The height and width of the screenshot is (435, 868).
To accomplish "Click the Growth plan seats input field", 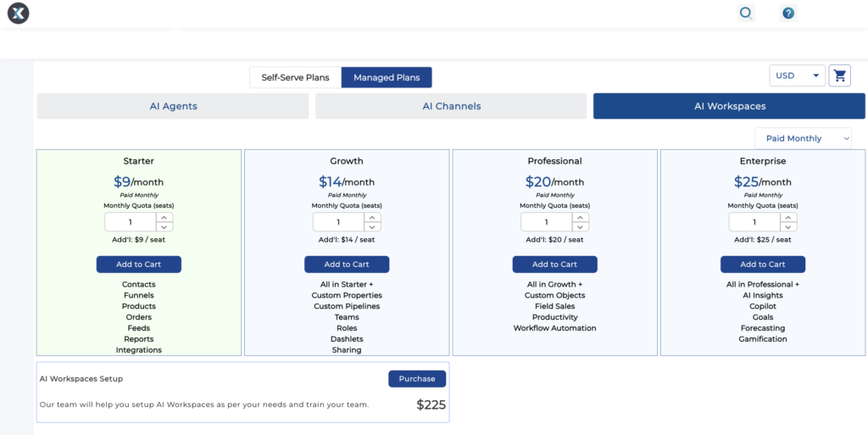I will click(338, 222).
